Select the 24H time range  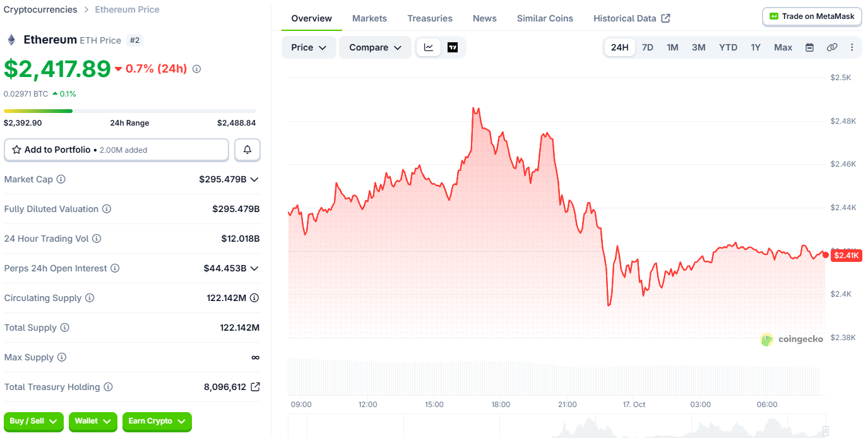tap(620, 47)
